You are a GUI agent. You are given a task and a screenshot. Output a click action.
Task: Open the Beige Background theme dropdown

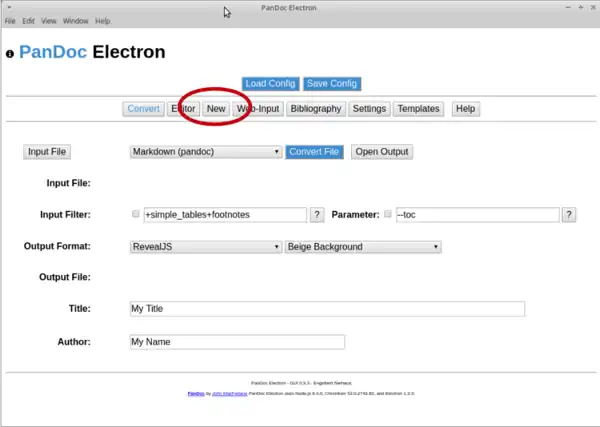pyautogui.click(x=363, y=246)
